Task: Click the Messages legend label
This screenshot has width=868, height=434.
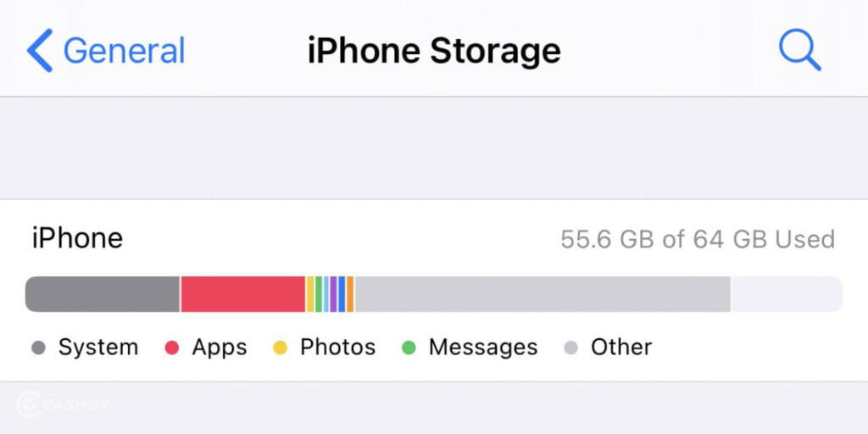Action: (483, 348)
